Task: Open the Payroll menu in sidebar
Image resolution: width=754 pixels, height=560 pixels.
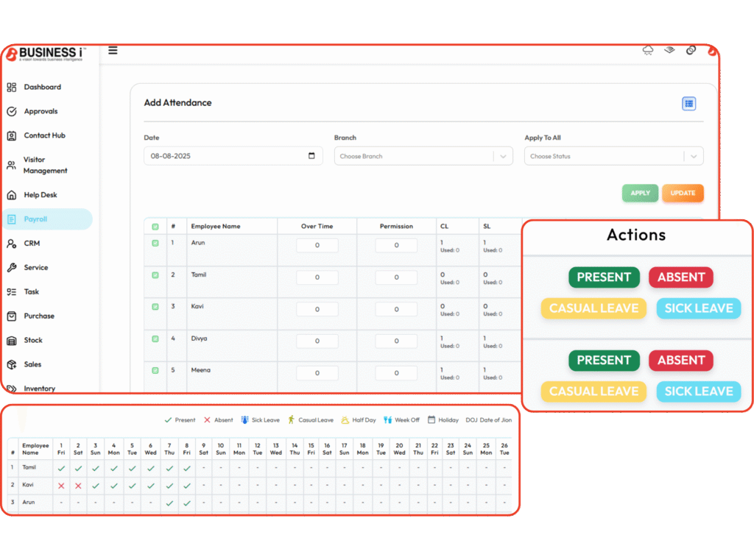Action: [35, 219]
